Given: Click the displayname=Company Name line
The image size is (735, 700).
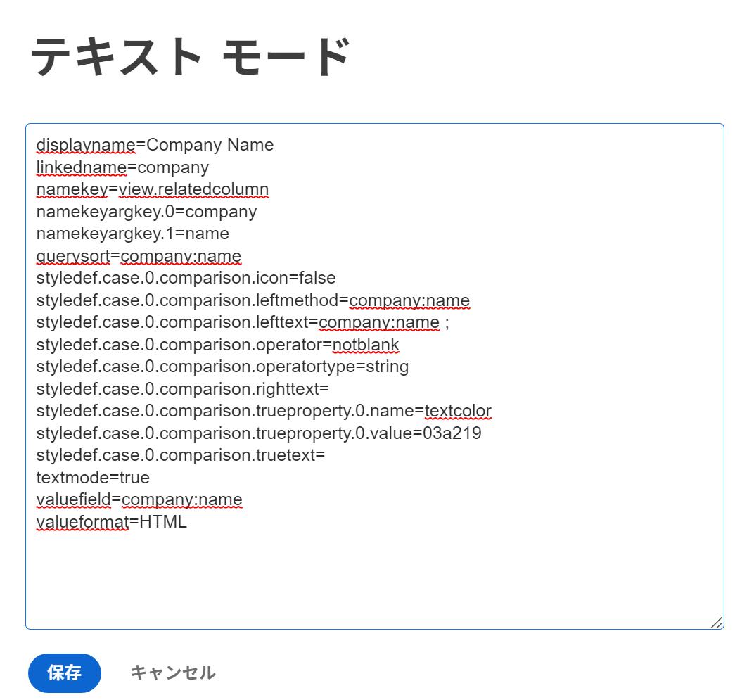Looking at the screenshot, I should [x=155, y=144].
